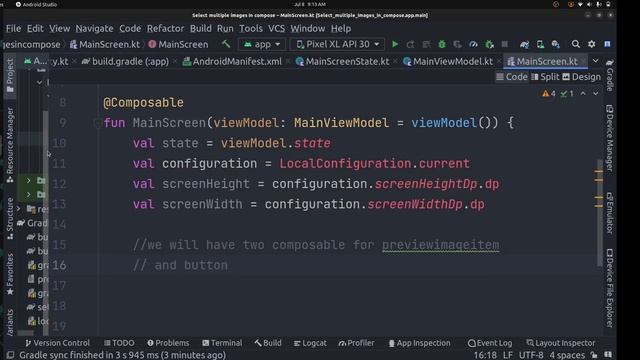Open Device File Explorer side tab
This screenshot has height=360, width=640.
click(610, 288)
